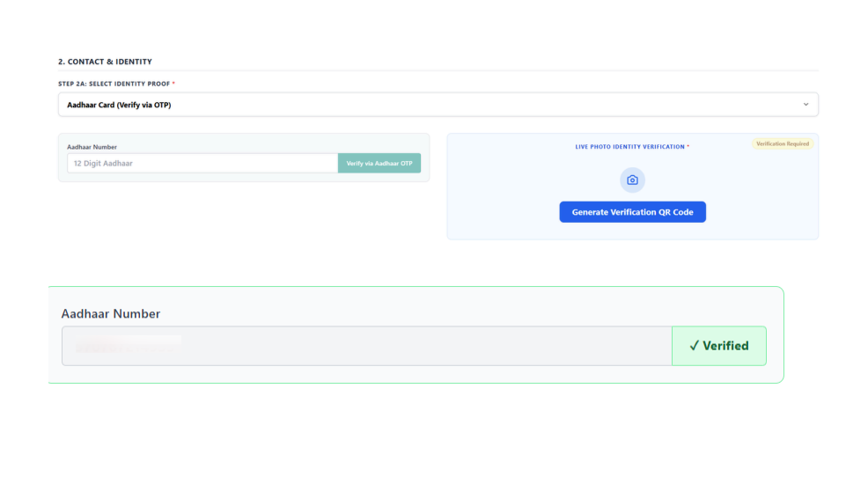The height and width of the screenshot is (484, 868).
Task: Click the "LIVE PHOTO IDENTITY VERIFICATION" label
Action: point(629,147)
